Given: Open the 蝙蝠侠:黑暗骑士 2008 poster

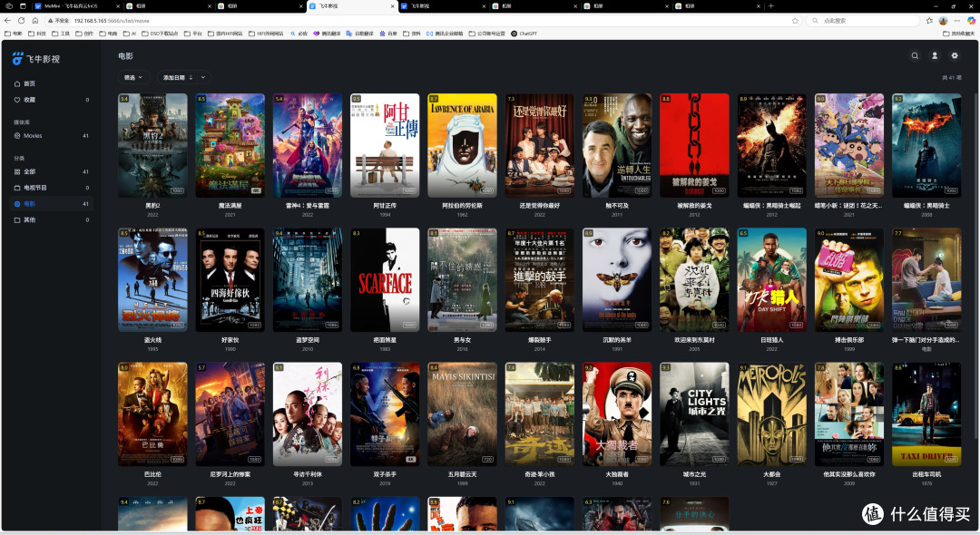Looking at the screenshot, I should [926, 145].
